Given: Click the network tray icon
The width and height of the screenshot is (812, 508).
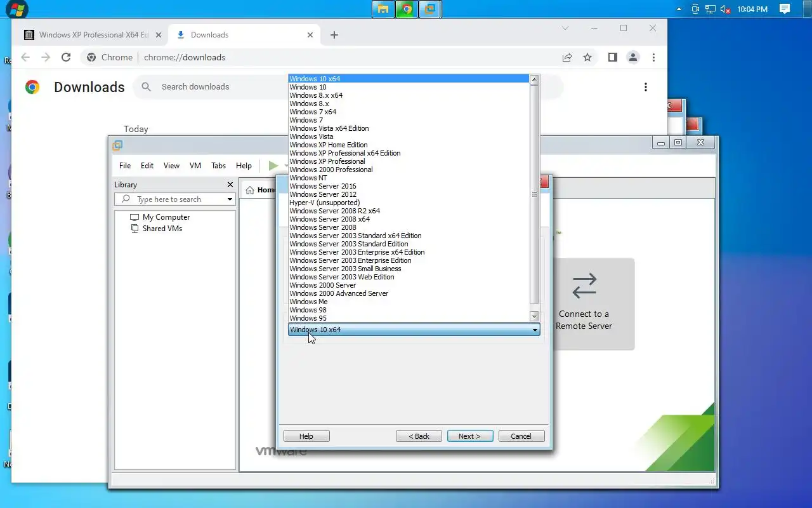Looking at the screenshot, I should click(x=710, y=9).
